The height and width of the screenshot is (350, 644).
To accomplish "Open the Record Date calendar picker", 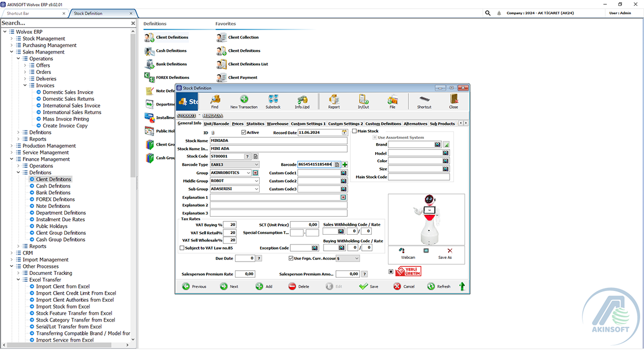I will pos(345,132).
